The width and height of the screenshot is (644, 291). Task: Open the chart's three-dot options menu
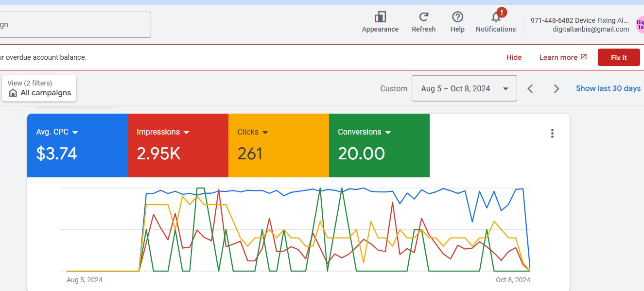[552, 134]
